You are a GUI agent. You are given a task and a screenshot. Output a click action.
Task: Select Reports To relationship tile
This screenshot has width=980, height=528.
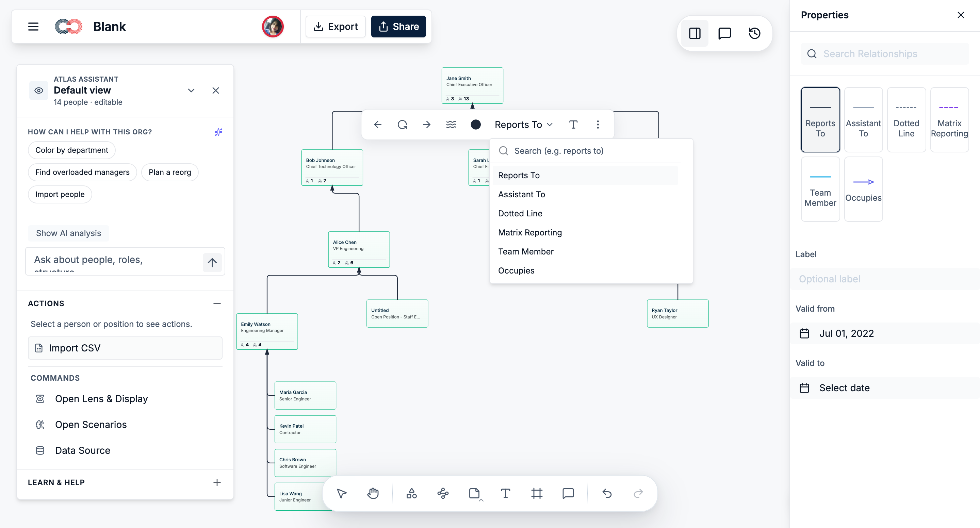820,120
